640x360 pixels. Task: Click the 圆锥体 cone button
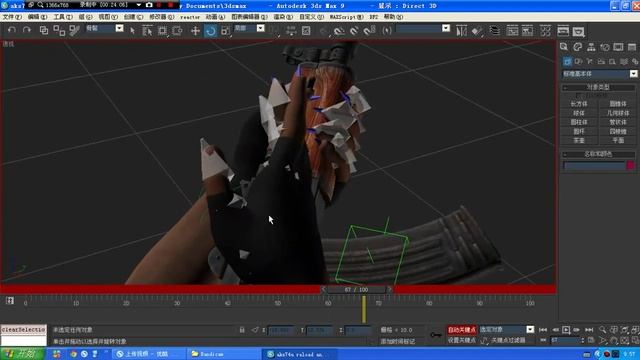tap(618, 104)
